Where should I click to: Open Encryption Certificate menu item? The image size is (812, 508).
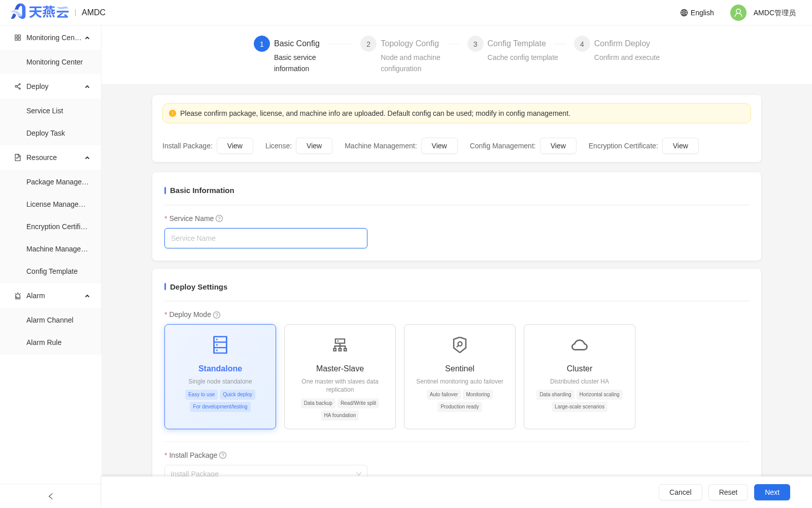[x=51, y=227]
